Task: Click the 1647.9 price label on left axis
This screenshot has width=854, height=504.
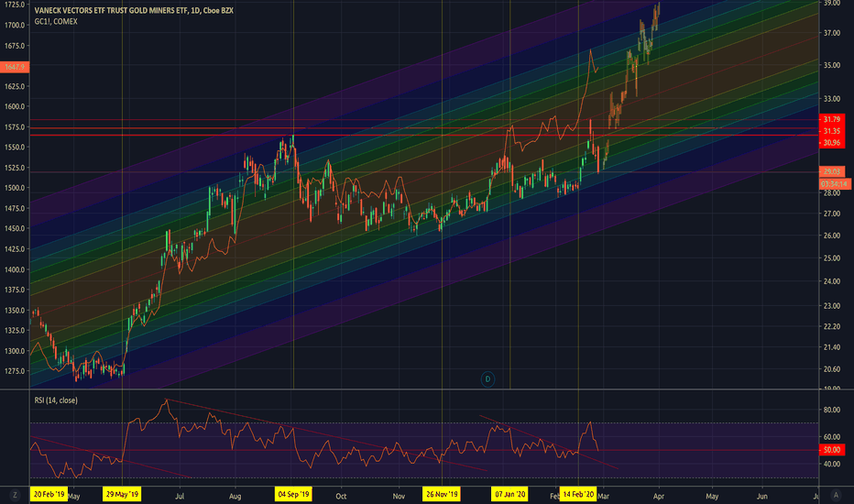Action: click(x=15, y=67)
